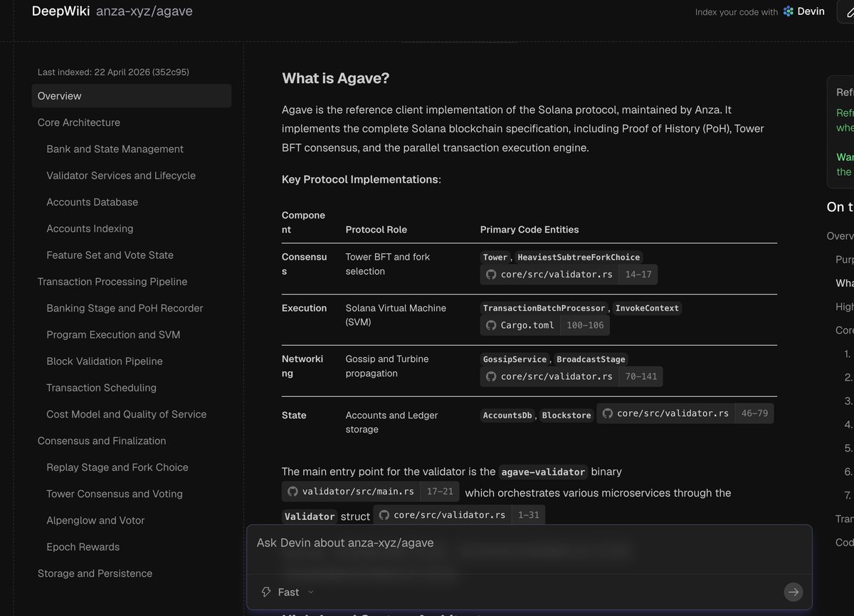Open Epoch Rewards page
The image size is (854, 616).
point(83,547)
